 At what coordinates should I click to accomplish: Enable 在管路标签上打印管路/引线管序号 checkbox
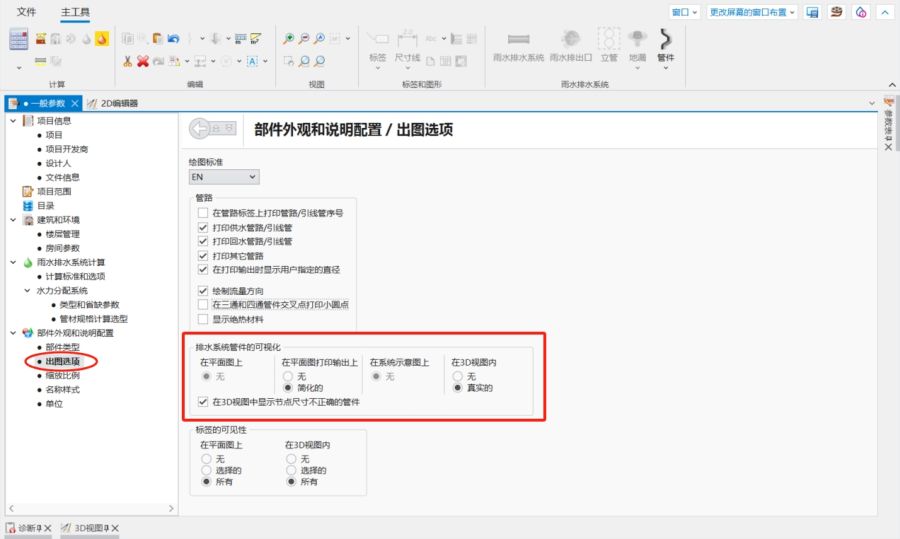click(x=203, y=213)
